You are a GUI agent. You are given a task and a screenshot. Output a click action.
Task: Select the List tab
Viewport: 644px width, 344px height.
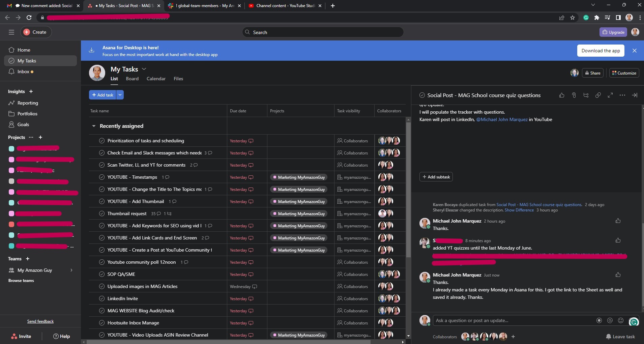point(114,79)
